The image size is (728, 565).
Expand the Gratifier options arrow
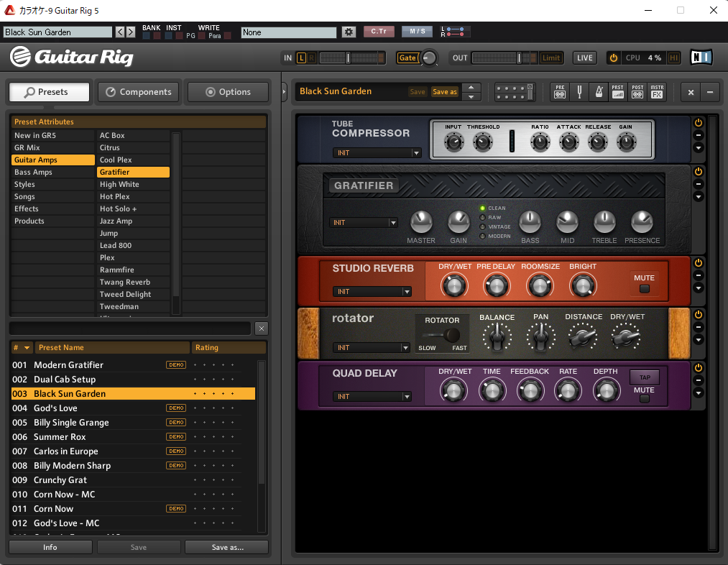coord(699,197)
